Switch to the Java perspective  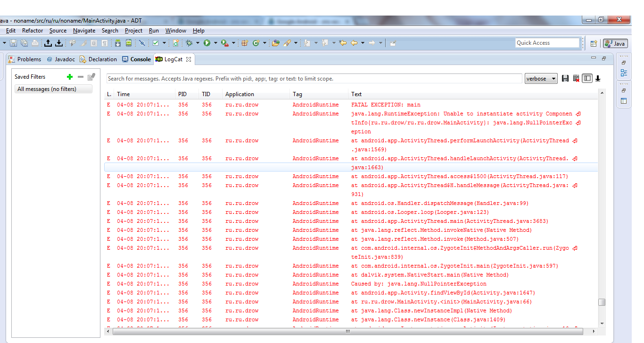(615, 43)
